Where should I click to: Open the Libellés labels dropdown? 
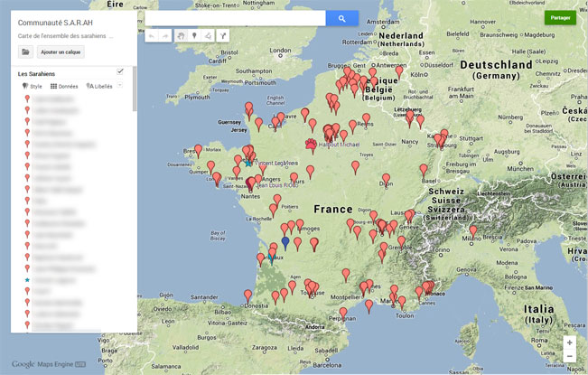click(x=99, y=86)
